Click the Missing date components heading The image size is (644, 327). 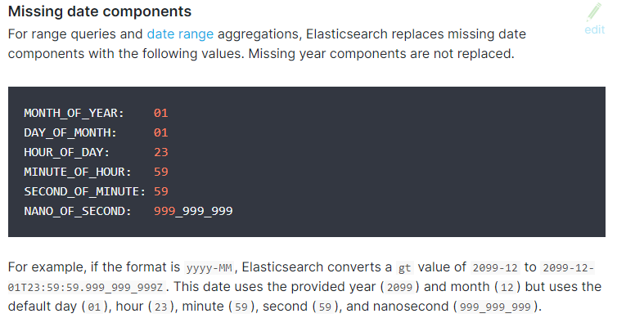tap(100, 11)
